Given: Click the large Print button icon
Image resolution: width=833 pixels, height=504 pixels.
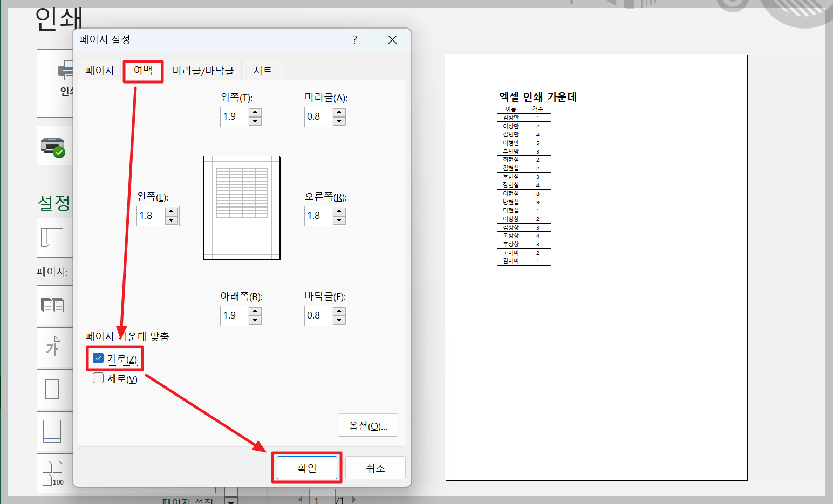Looking at the screenshot, I should [x=64, y=72].
